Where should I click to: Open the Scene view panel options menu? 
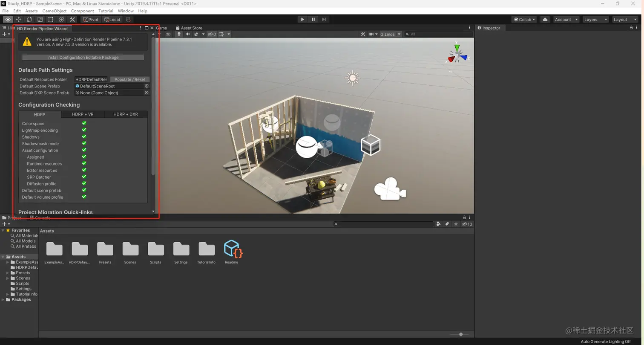[470, 28]
